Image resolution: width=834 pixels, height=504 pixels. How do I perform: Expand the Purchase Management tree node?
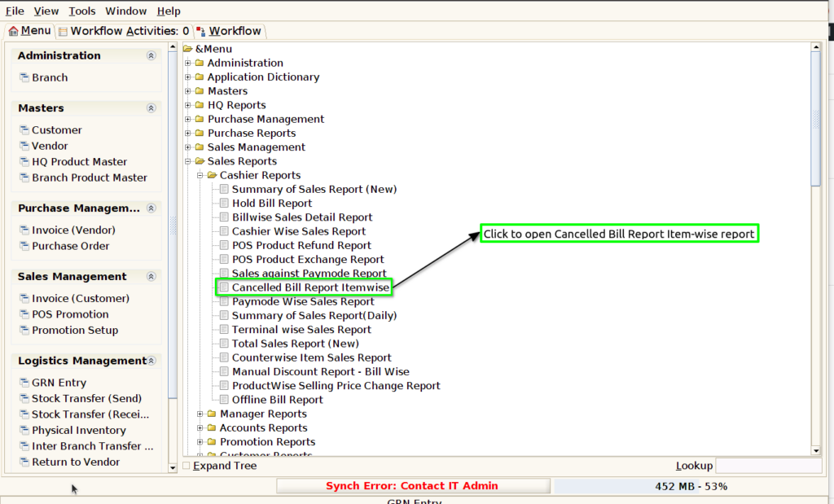[188, 119]
